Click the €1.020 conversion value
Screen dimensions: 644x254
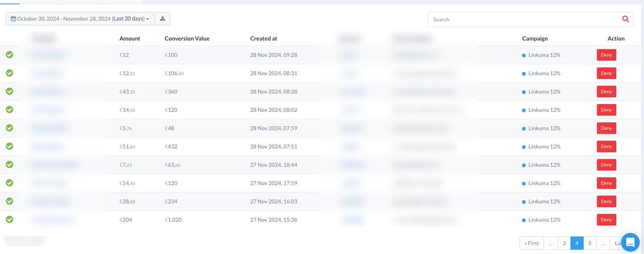click(174, 219)
